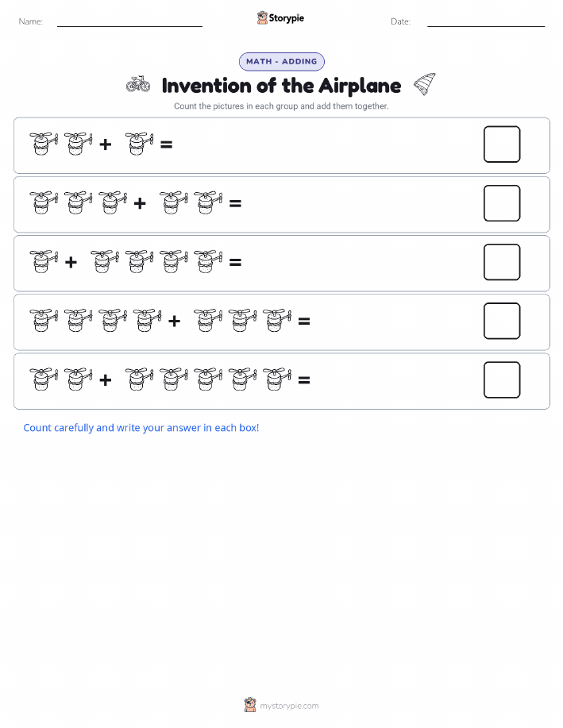563x728 pixels.
Task: Click the 'Count carefully' blue hint text
Action: [x=141, y=428]
